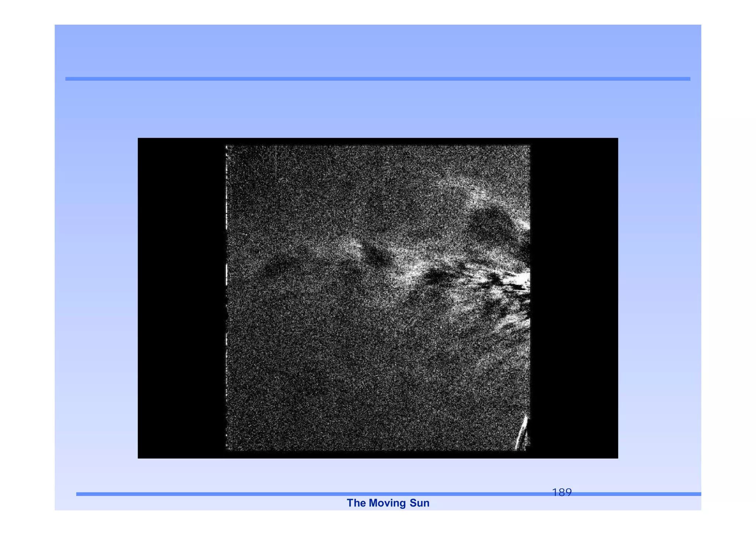Click 'The Moving Sun' footer text
This screenshot has height=535, width=756.
pos(388,503)
